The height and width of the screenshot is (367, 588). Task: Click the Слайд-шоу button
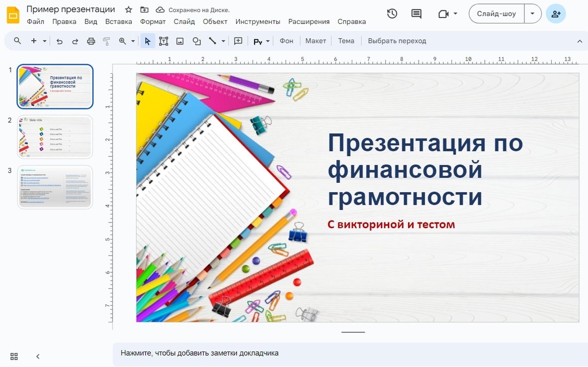click(496, 14)
